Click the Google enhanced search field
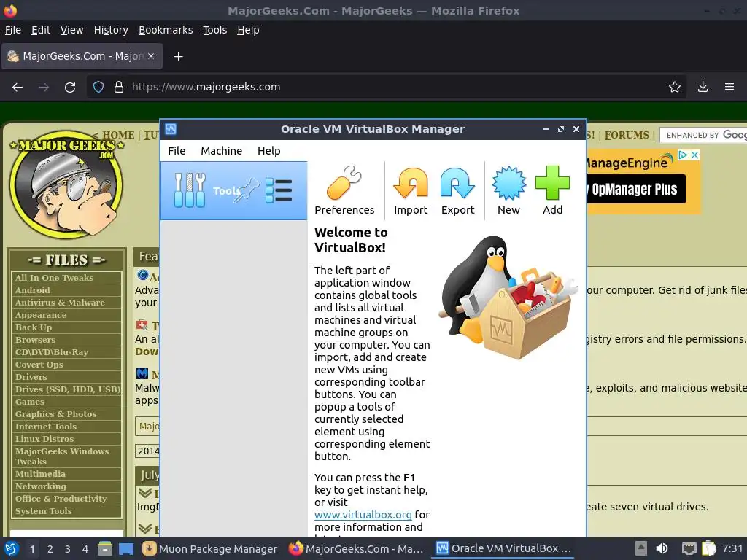Image resolution: width=747 pixels, height=560 pixels. pos(704,135)
